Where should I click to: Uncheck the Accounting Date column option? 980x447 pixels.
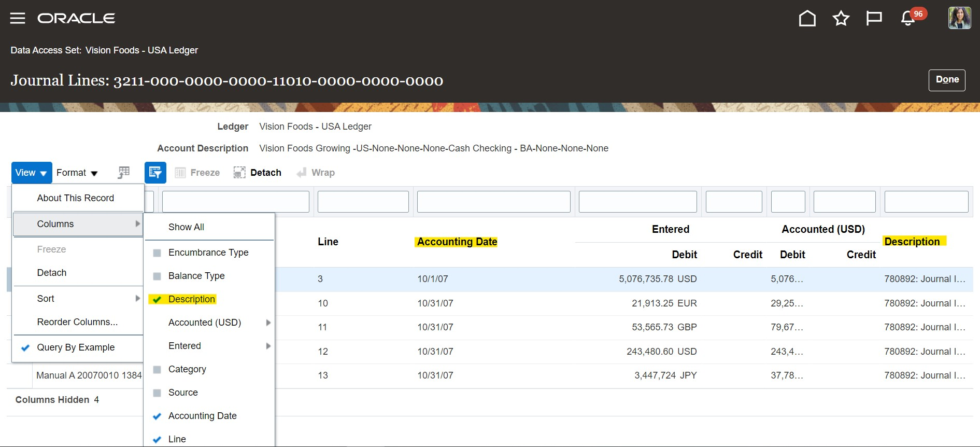click(209, 416)
